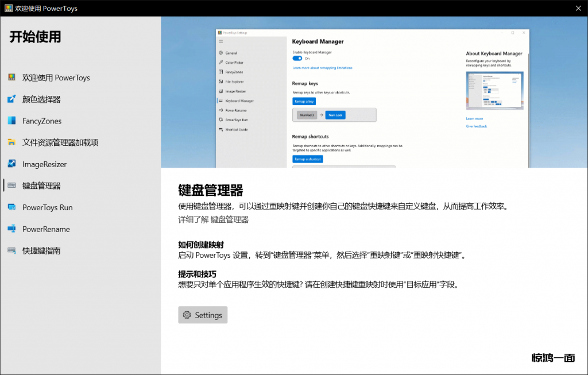This screenshot has height=375, width=588.
Task: Click the Color Picker (颜色选择器) icon
Action: pos(11,99)
